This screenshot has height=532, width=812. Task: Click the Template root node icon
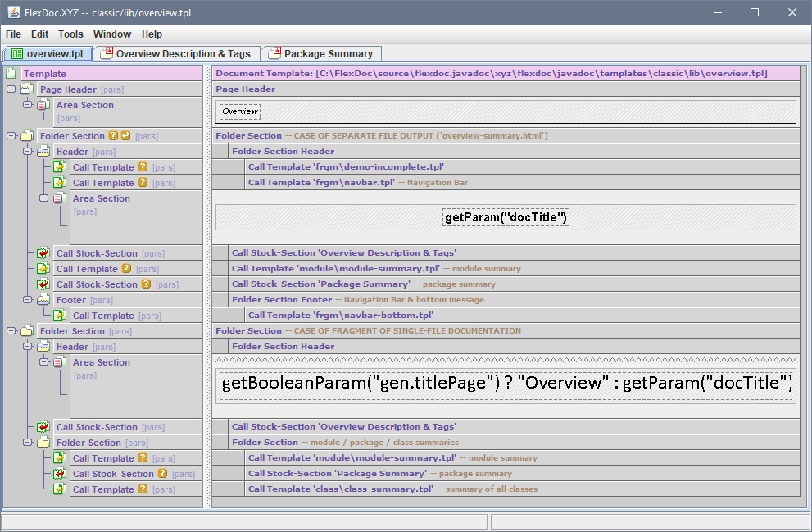(11, 74)
